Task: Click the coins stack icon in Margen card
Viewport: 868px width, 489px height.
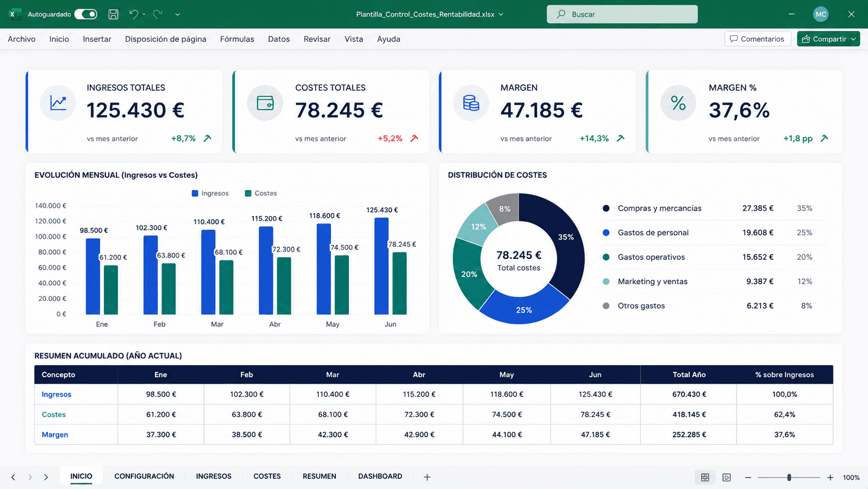Action: (x=471, y=103)
